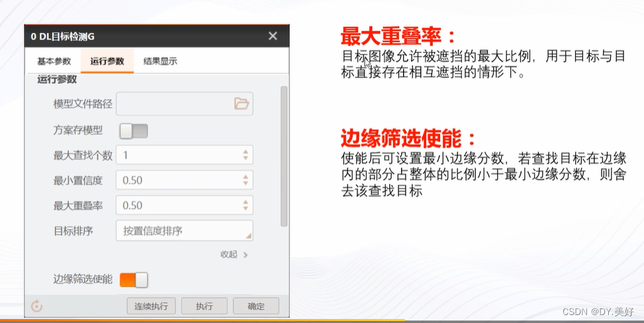Click the 最大查找个数 value field

point(185,155)
